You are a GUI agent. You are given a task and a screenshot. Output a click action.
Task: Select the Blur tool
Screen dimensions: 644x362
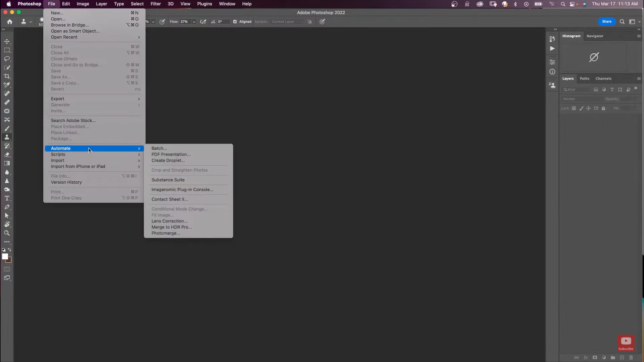pyautogui.click(x=7, y=172)
